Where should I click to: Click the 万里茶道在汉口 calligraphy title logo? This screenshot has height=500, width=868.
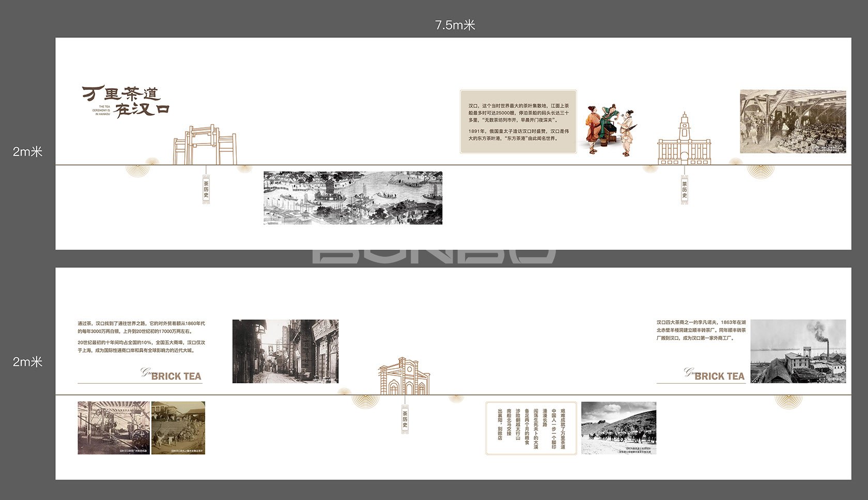(x=126, y=101)
